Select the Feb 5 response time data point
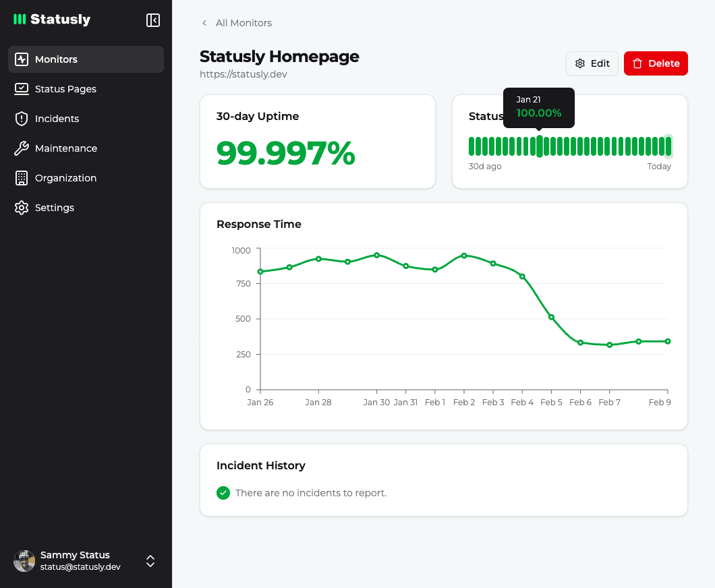This screenshot has height=588, width=715. pos(552,316)
